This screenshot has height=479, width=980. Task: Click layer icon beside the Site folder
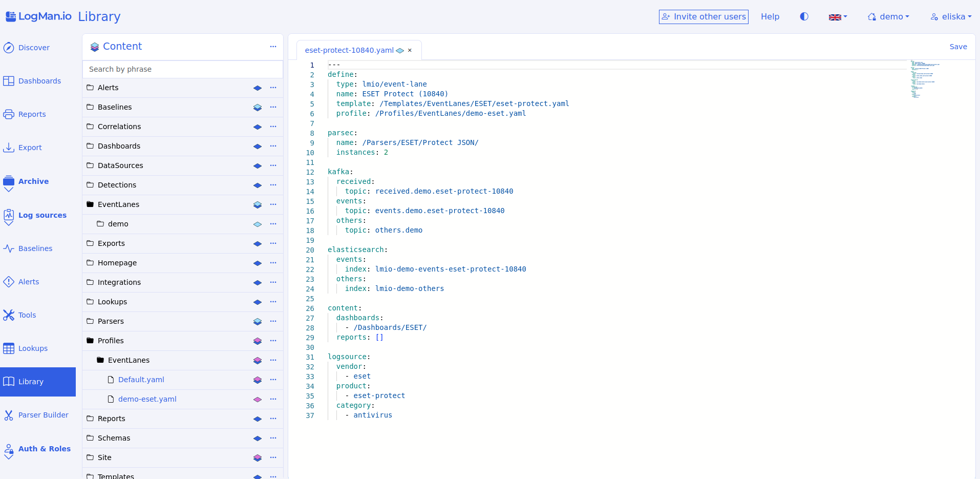[x=258, y=457]
